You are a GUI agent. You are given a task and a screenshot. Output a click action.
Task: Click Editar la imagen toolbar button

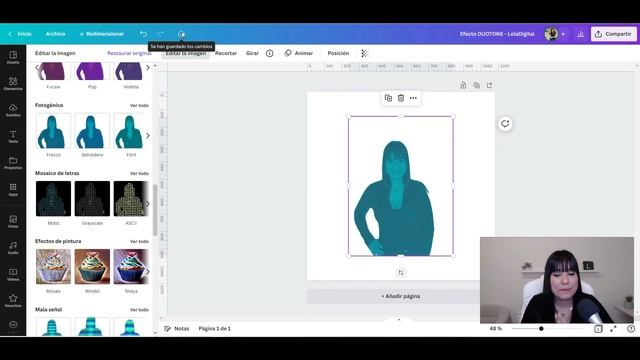[x=186, y=53]
